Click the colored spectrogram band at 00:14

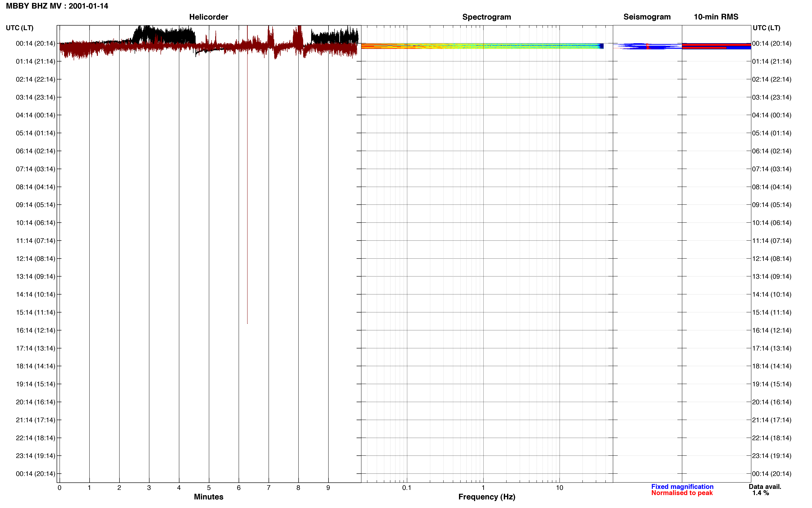click(482, 46)
